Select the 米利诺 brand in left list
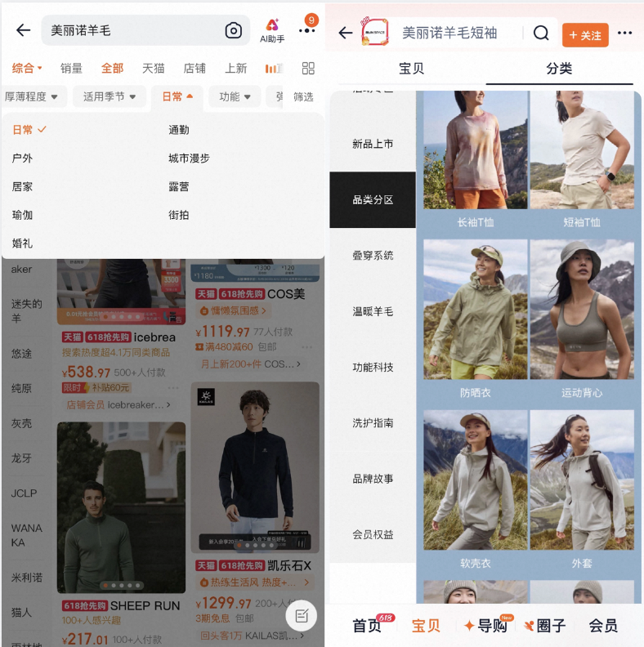The height and width of the screenshot is (647, 644). click(x=27, y=578)
